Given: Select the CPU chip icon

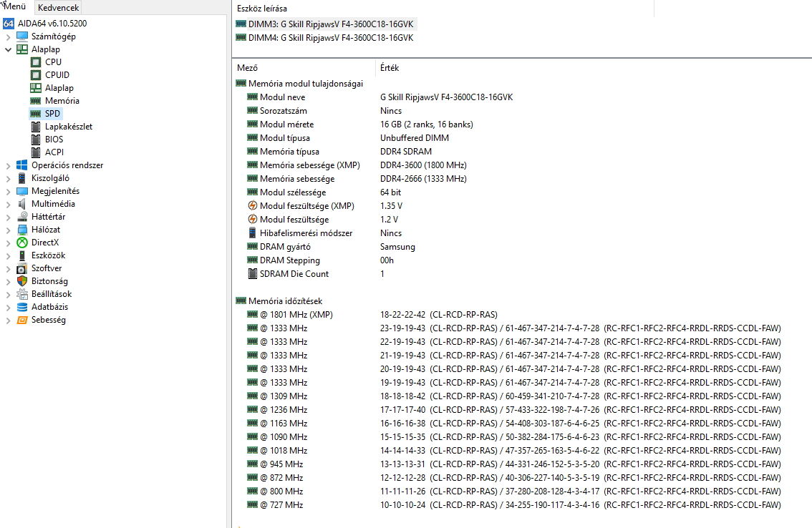Looking at the screenshot, I should 36,62.
